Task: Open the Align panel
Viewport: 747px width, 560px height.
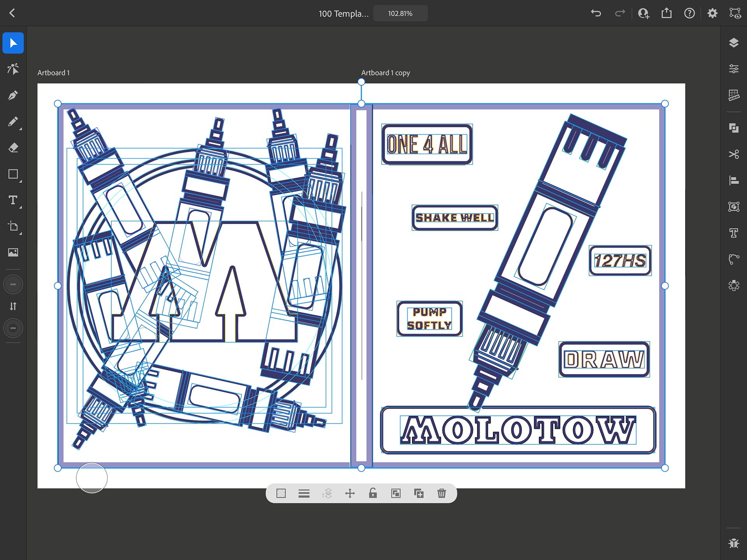Action: [734, 181]
